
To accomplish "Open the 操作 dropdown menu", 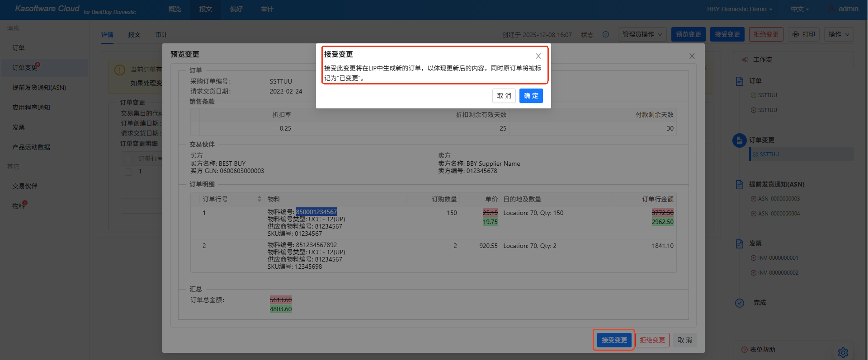I will click(839, 34).
